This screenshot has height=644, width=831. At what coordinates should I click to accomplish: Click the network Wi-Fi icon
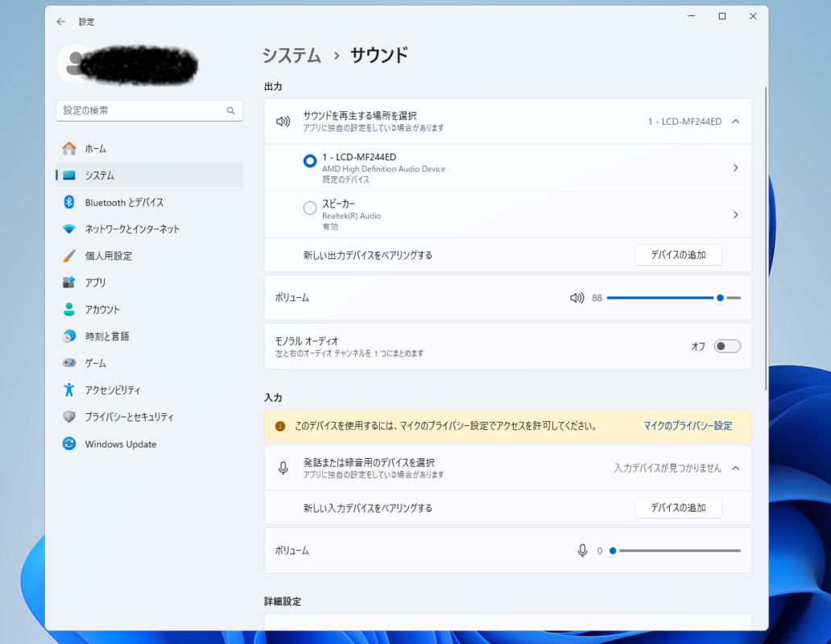pyautogui.click(x=69, y=229)
